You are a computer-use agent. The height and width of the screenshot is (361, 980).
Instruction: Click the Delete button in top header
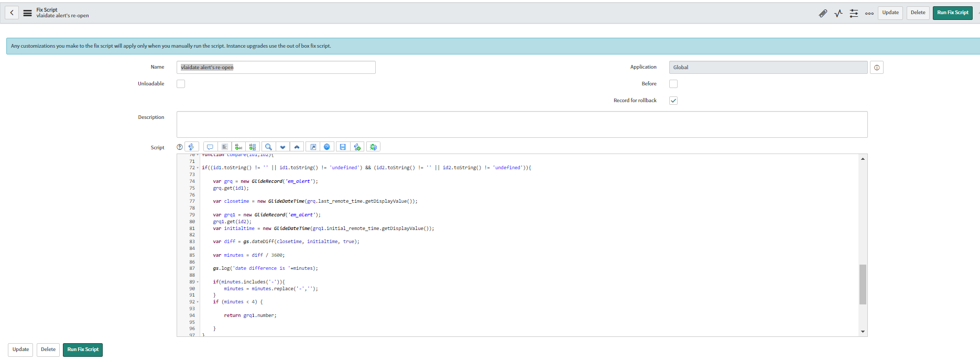coord(918,13)
